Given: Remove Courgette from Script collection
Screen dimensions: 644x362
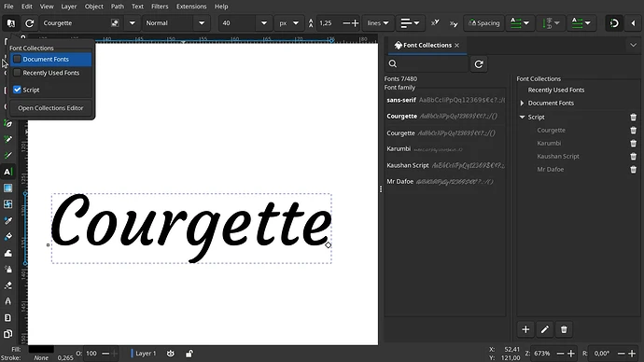Looking at the screenshot, I should coord(634,130).
